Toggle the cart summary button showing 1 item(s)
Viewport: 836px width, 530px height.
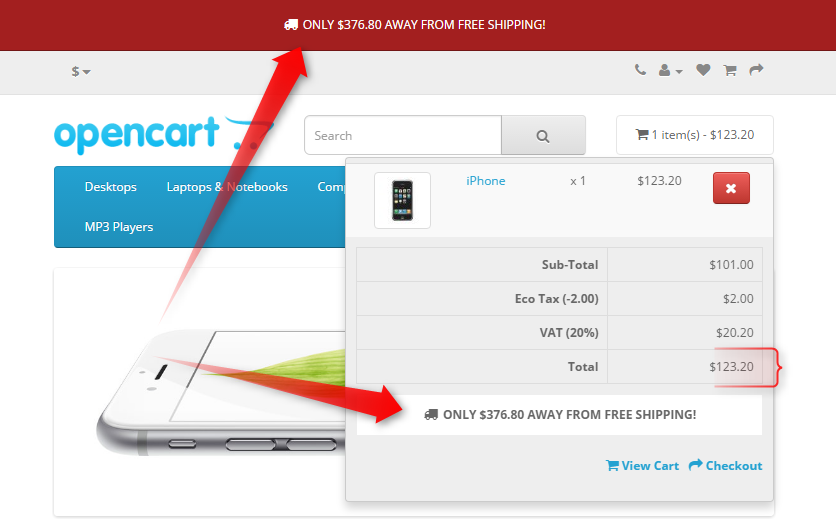pyautogui.click(x=695, y=135)
